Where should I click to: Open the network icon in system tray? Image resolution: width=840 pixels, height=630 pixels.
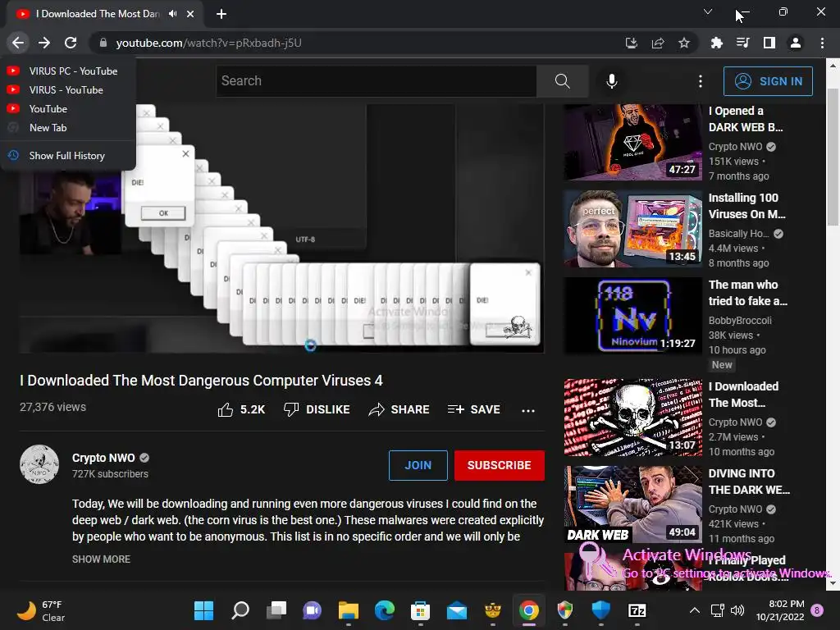coord(717,610)
